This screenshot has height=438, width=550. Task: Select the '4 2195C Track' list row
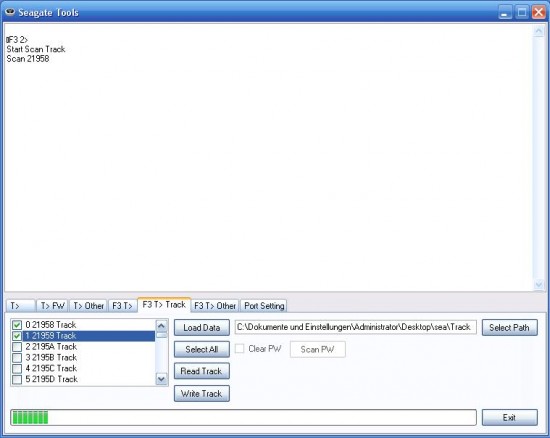(x=83, y=369)
